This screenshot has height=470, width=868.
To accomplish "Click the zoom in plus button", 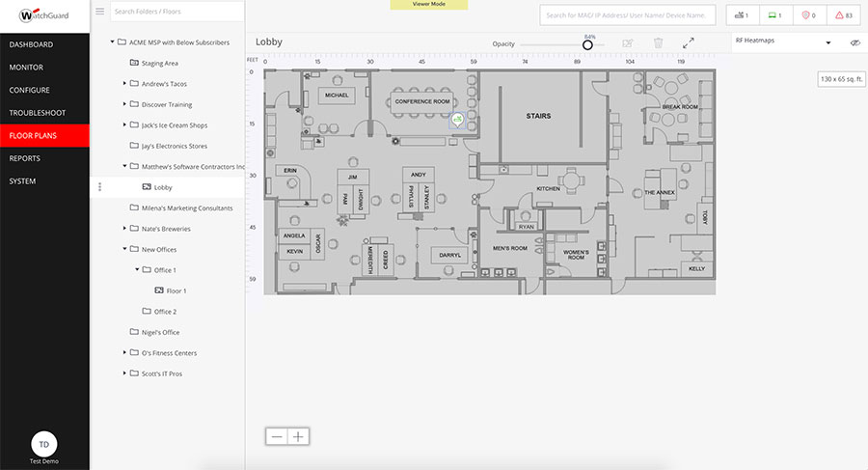I will 299,437.
